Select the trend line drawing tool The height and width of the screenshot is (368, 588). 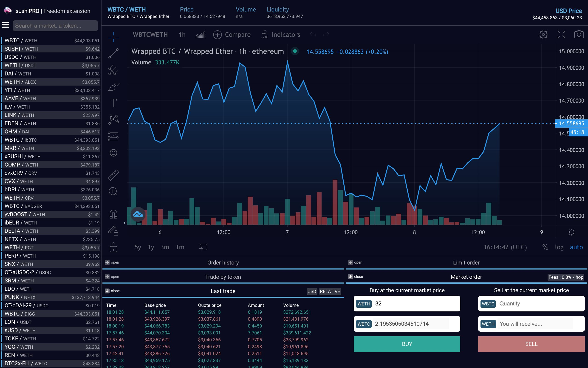(113, 53)
